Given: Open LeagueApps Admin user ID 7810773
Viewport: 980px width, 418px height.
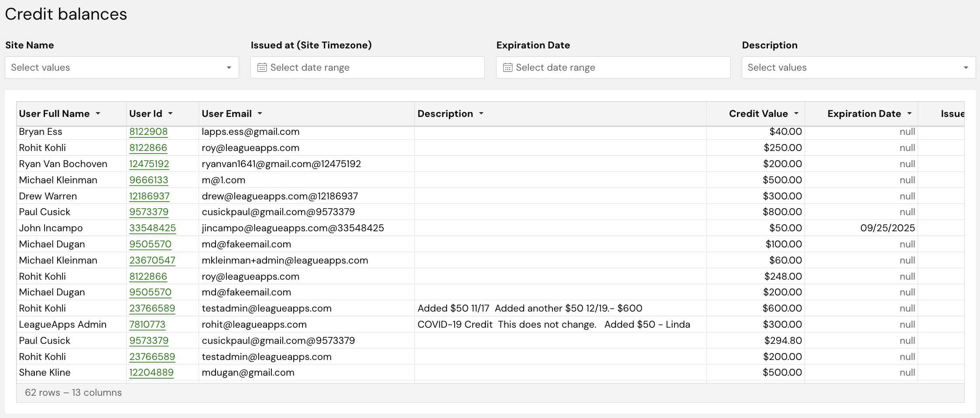Looking at the screenshot, I should tap(147, 325).
